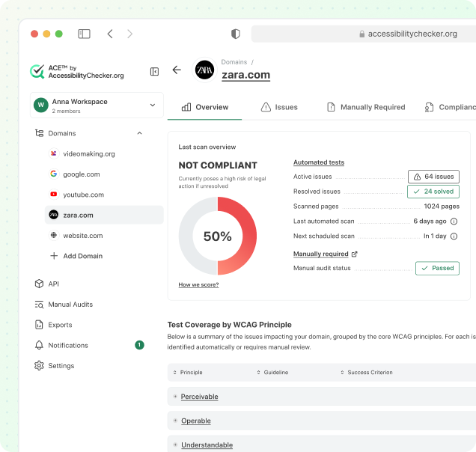Click the Passed audit status button
The image size is (476, 452).
pyautogui.click(x=437, y=269)
